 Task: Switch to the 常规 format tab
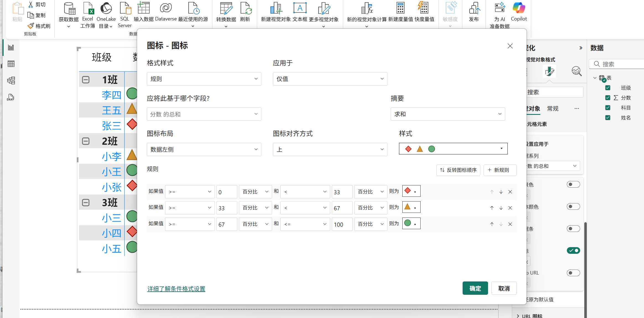[553, 108]
